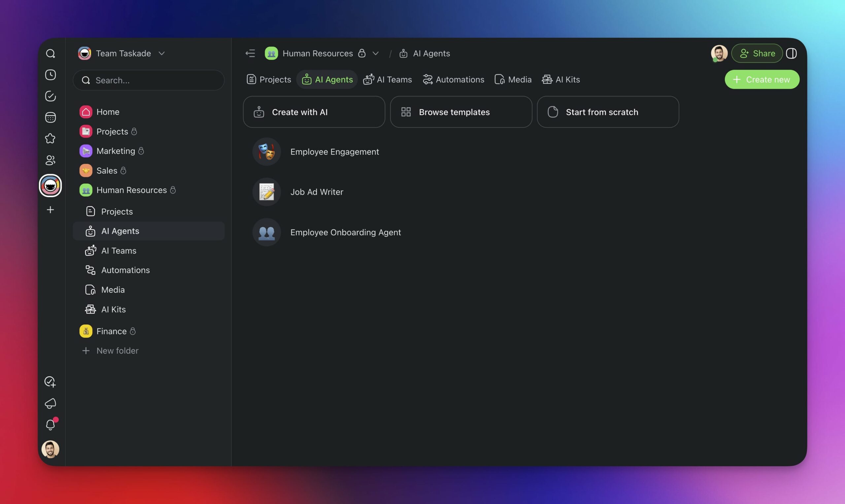Click the notifications bell icon
Screen dimensions: 845x504
tap(50, 425)
